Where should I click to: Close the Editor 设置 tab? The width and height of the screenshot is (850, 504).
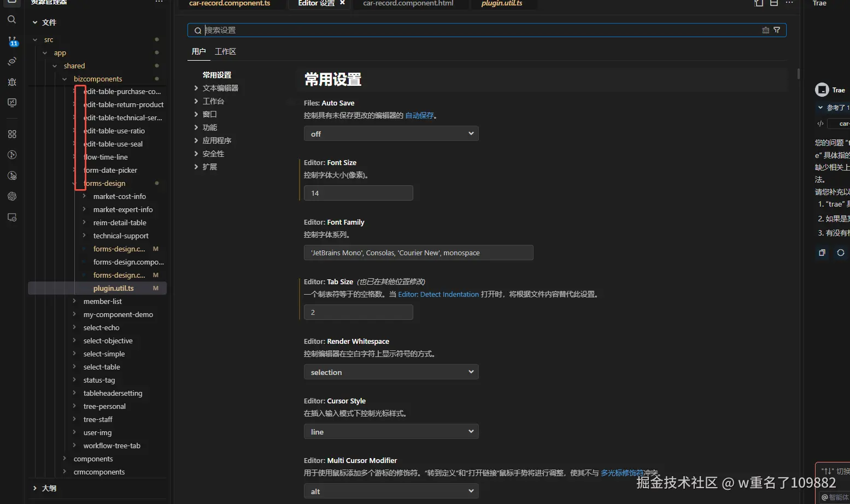(343, 3)
